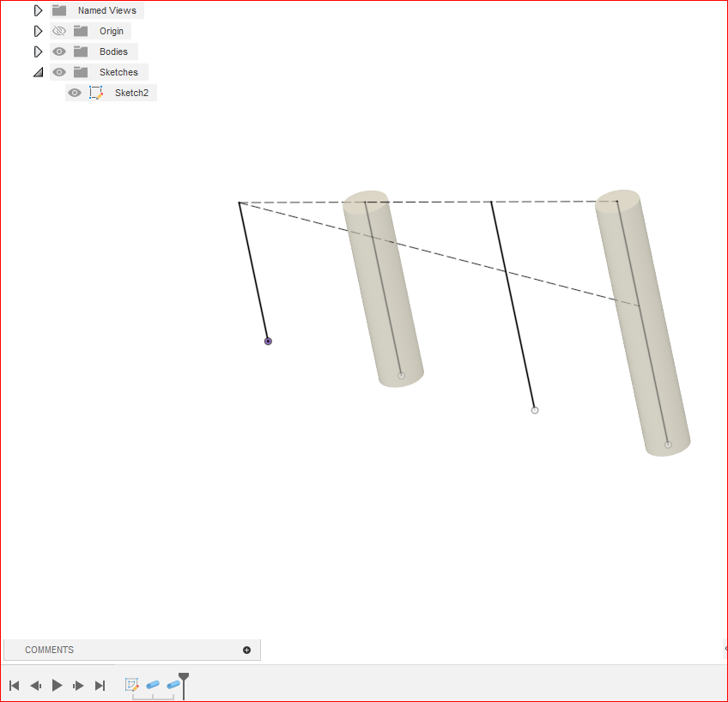Viewport: 728px width, 702px height.
Task: Show the Origin folder using its visibility eye
Action: tap(58, 30)
